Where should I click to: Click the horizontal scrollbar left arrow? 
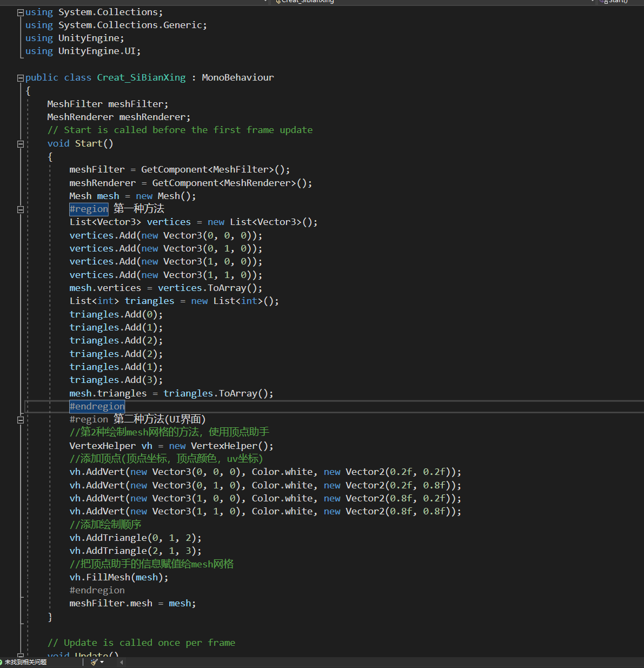coord(121,662)
